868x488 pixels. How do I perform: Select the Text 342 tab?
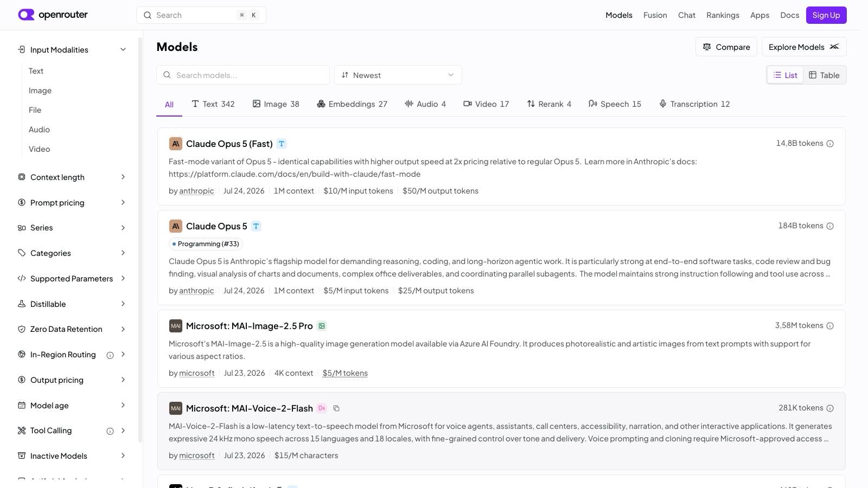pos(213,104)
